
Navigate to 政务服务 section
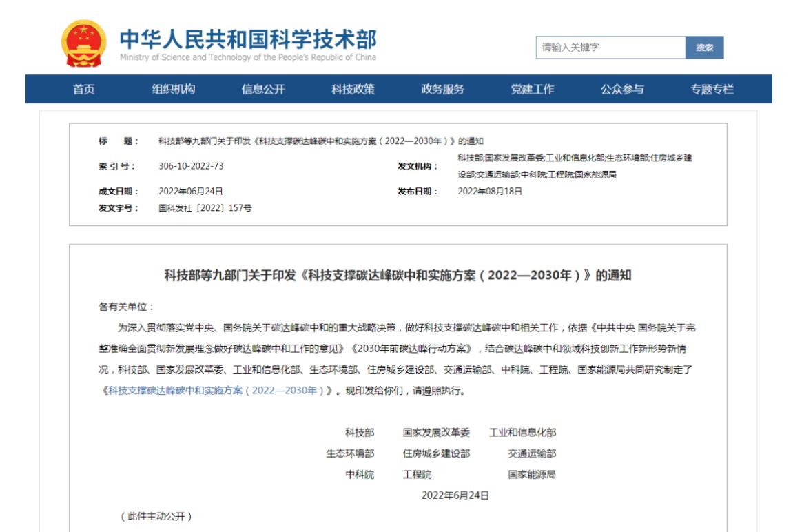pyautogui.click(x=442, y=89)
